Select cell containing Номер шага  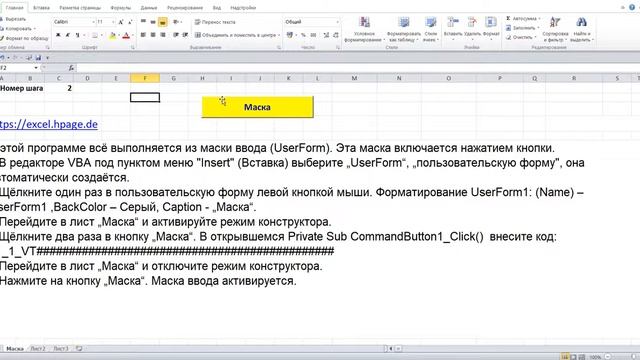[22, 88]
